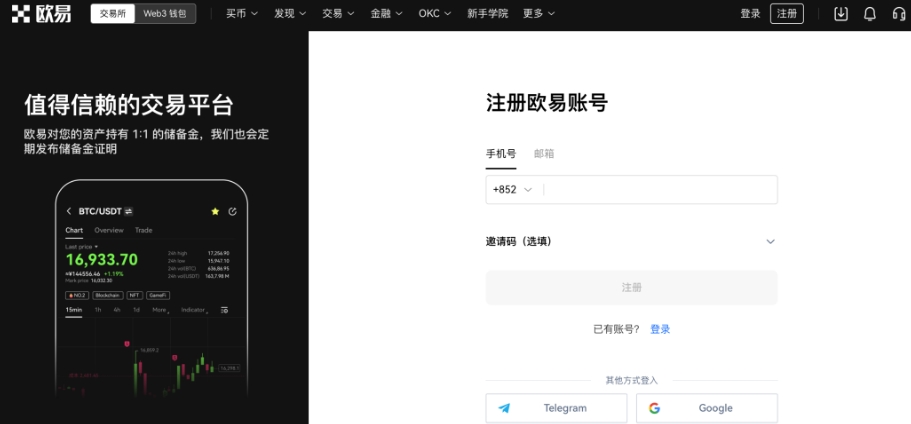
Task: Click the 其他方式登入 text
Action: coord(632,381)
